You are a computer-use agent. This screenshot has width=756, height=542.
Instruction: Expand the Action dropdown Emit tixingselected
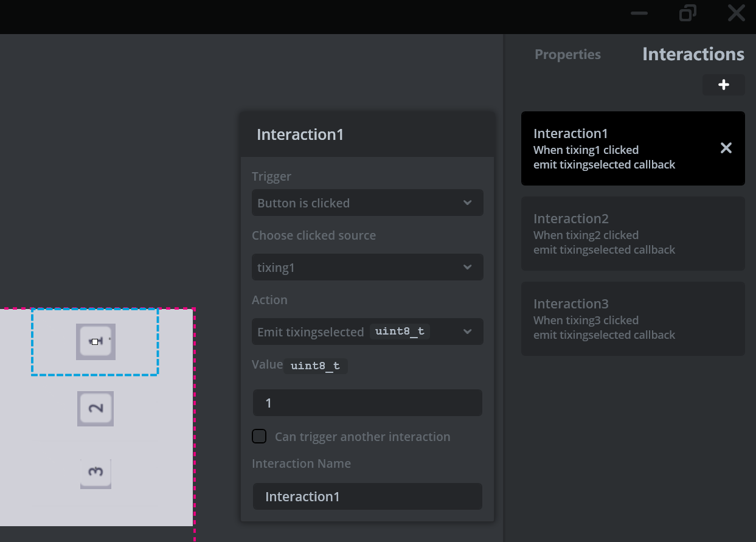click(x=367, y=332)
